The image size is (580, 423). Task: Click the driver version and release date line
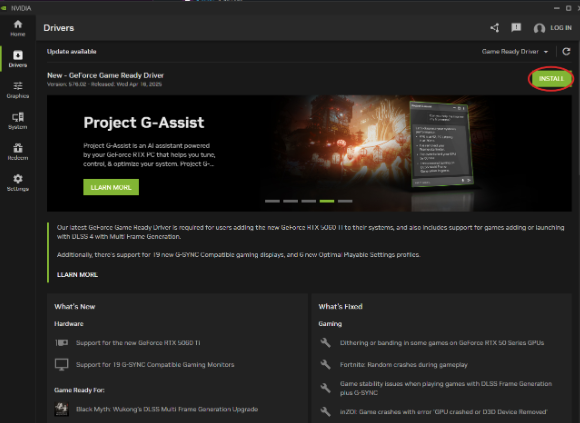pos(104,84)
